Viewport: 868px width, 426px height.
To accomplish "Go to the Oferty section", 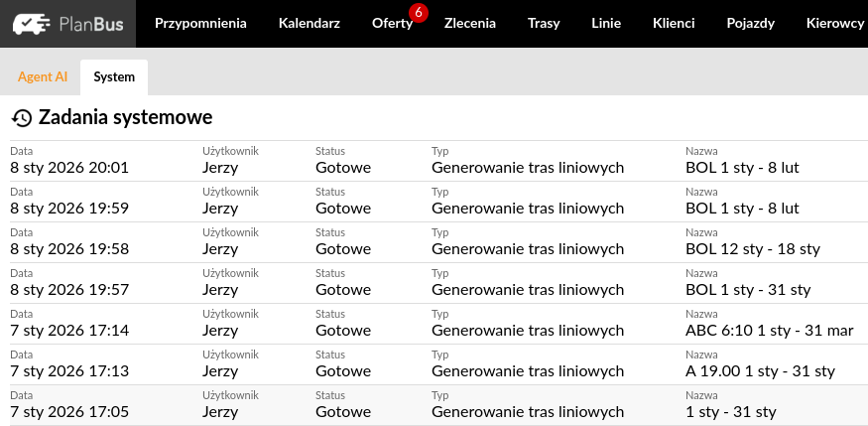I will (392, 24).
